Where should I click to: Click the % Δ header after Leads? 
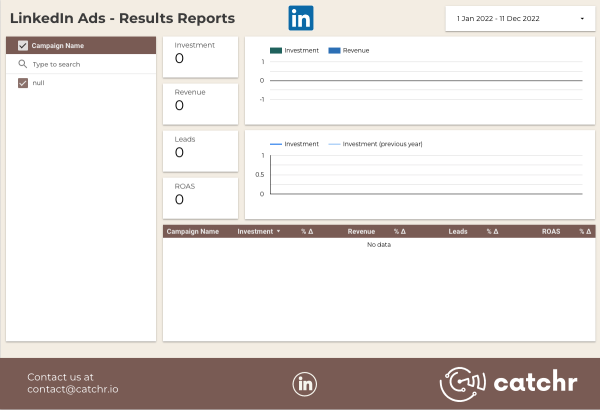492,231
